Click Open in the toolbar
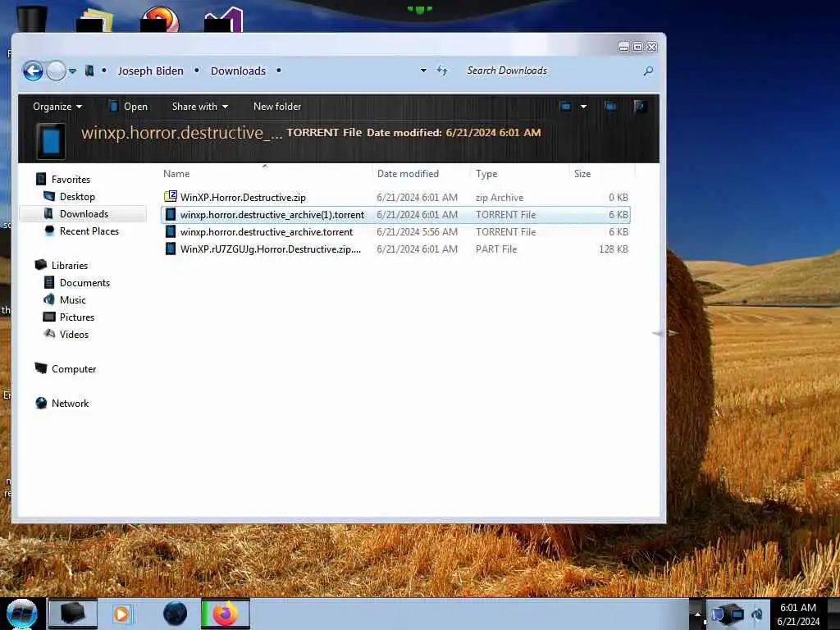 (x=128, y=107)
